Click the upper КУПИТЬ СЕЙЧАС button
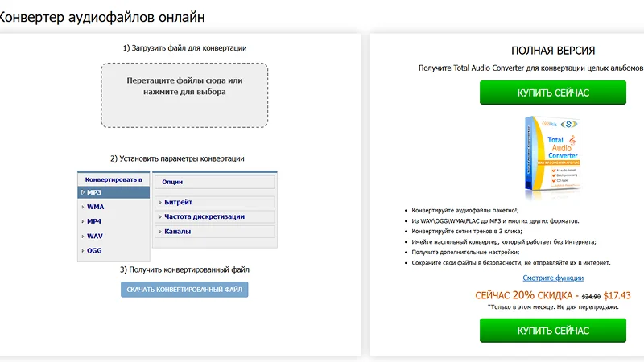Image resolution: width=644 pixels, height=362 pixels. click(553, 93)
